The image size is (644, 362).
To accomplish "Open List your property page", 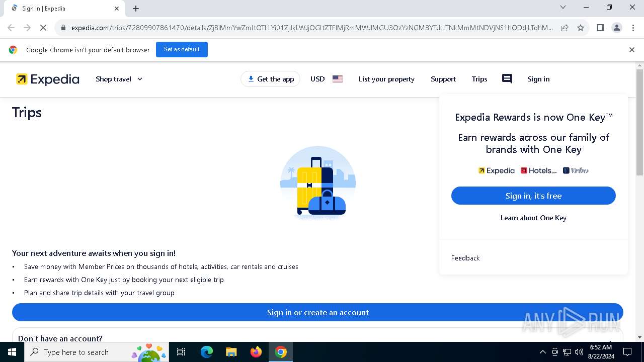I will [386, 79].
